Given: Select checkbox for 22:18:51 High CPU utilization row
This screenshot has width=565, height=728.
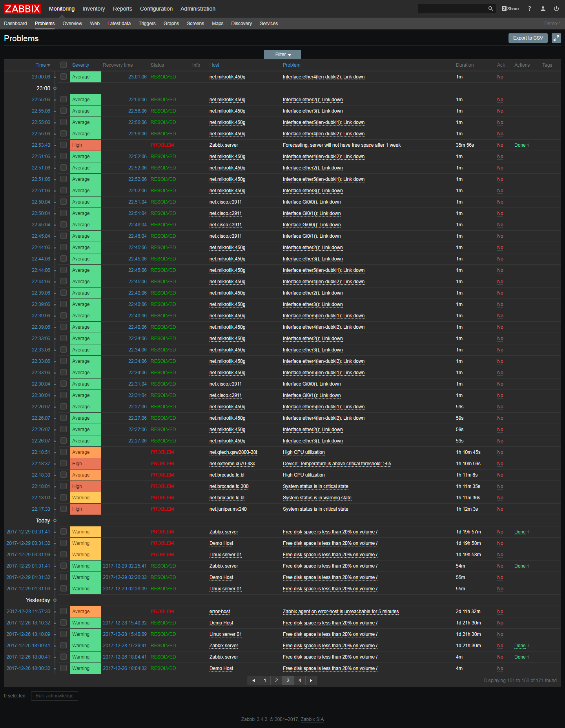Looking at the screenshot, I should point(64,452).
